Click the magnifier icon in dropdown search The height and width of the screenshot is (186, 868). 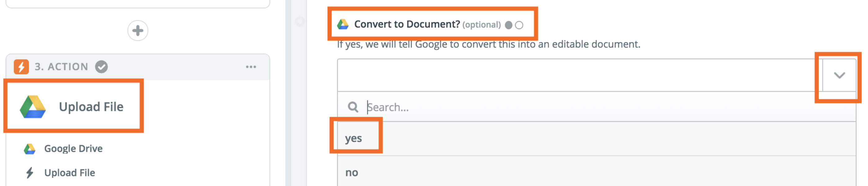(x=353, y=107)
